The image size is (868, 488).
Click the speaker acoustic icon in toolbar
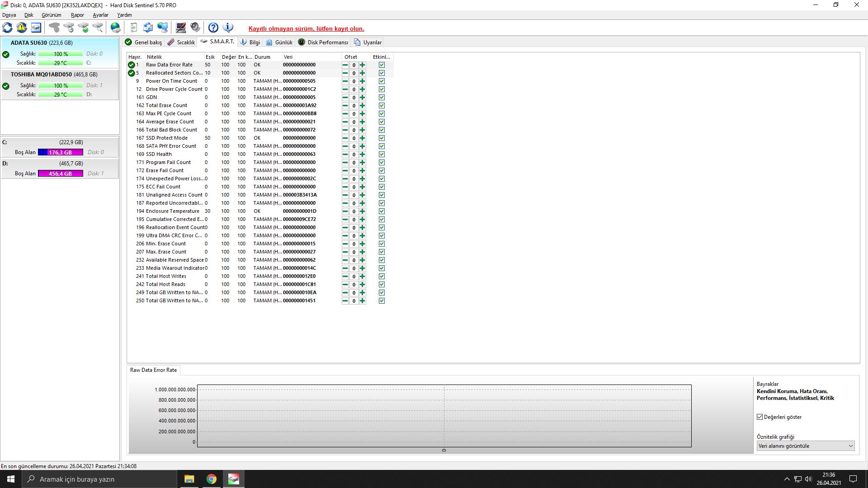point(195,28)
